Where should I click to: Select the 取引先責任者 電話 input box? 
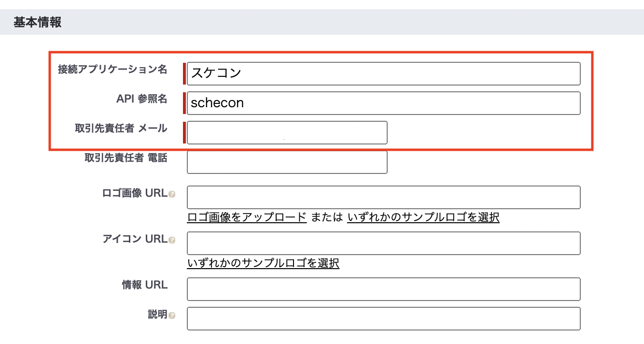[x=287, y=162]
